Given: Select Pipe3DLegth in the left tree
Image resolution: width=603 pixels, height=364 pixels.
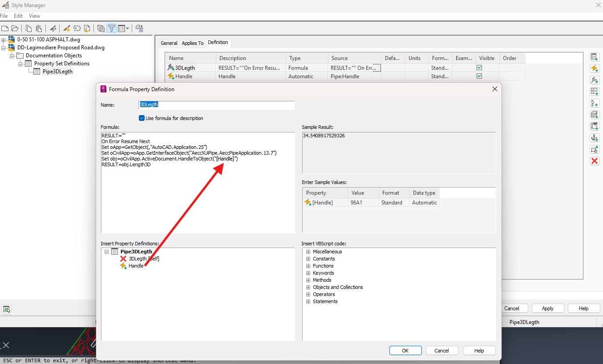Looking at the screenshot, I should point(57,72).
